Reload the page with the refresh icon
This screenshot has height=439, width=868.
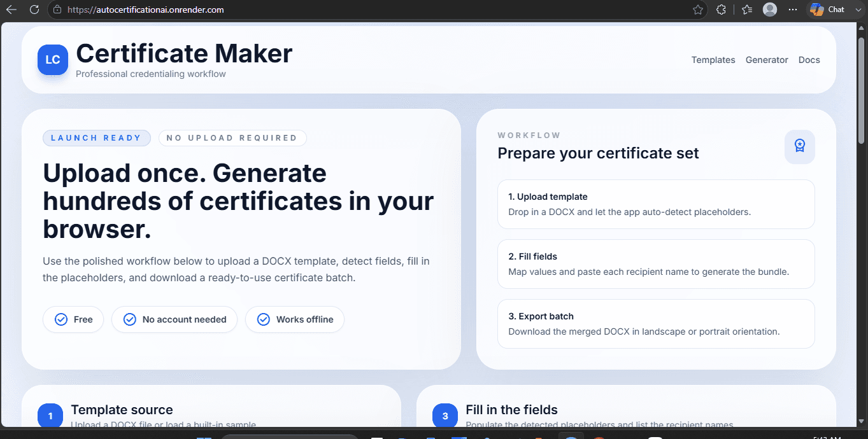(x=34, y=10)
